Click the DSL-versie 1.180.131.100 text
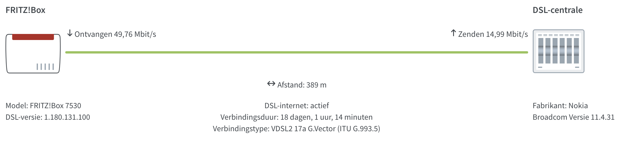The width and height of the screenshot is (644, 141). 48,117
